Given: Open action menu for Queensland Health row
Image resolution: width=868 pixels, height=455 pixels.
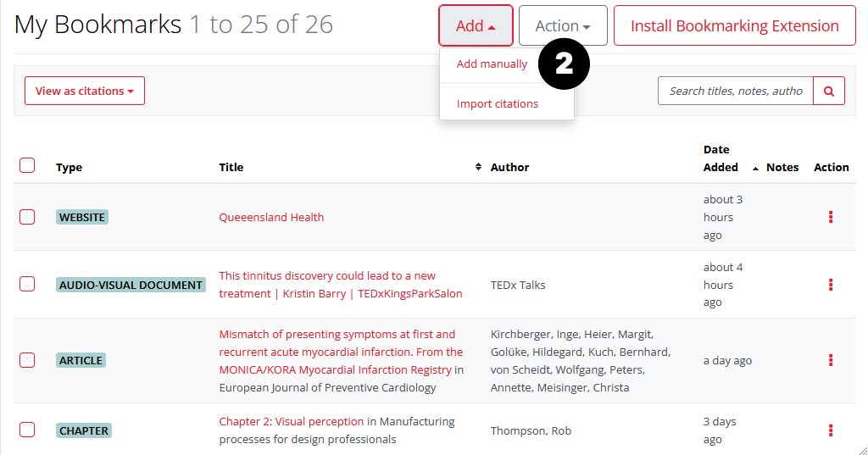Looking at the screenshot, I should tap(831, 217).
